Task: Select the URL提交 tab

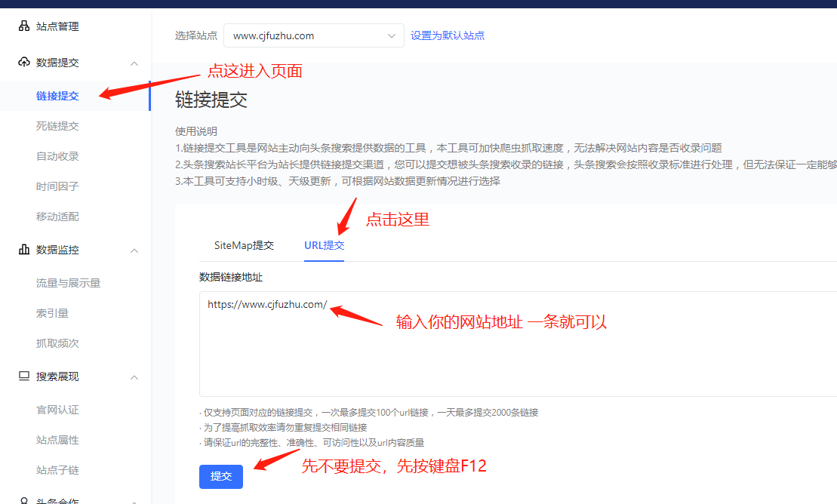Action: click(324, 244)
